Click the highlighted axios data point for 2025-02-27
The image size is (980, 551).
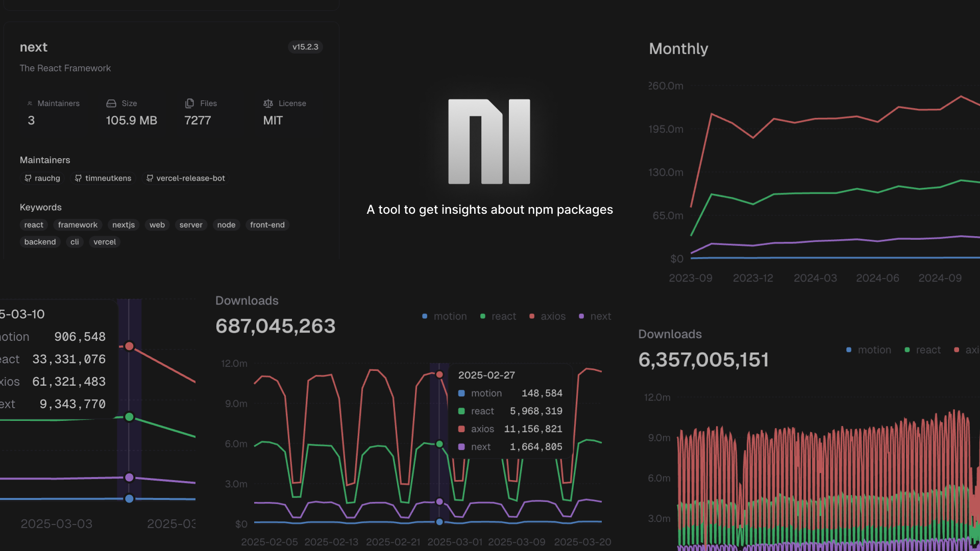(440, 374)
